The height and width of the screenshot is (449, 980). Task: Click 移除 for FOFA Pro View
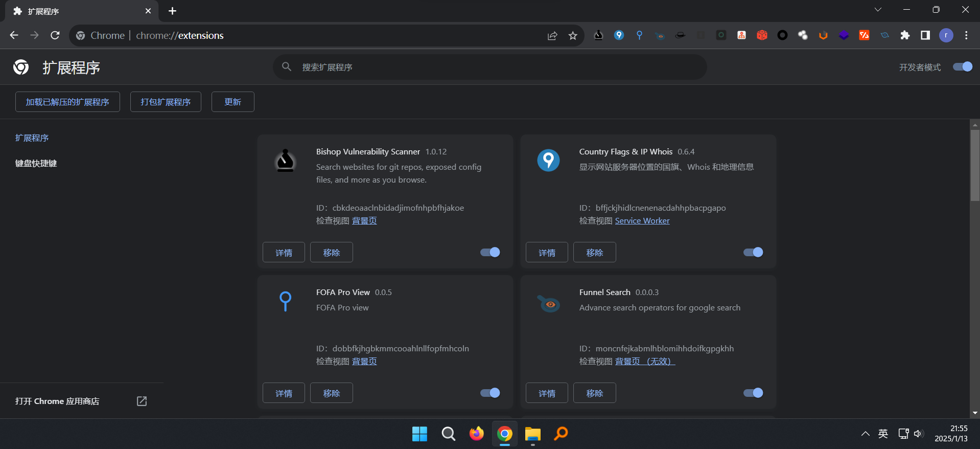(x=332, y=393)
